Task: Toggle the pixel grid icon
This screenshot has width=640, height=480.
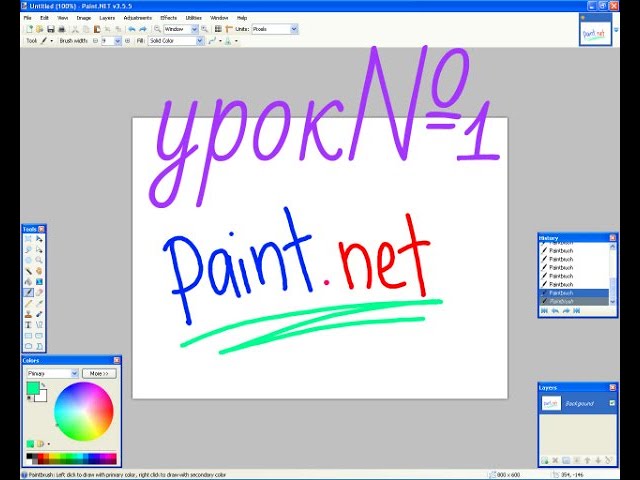Action: click(x=218, y=29)
